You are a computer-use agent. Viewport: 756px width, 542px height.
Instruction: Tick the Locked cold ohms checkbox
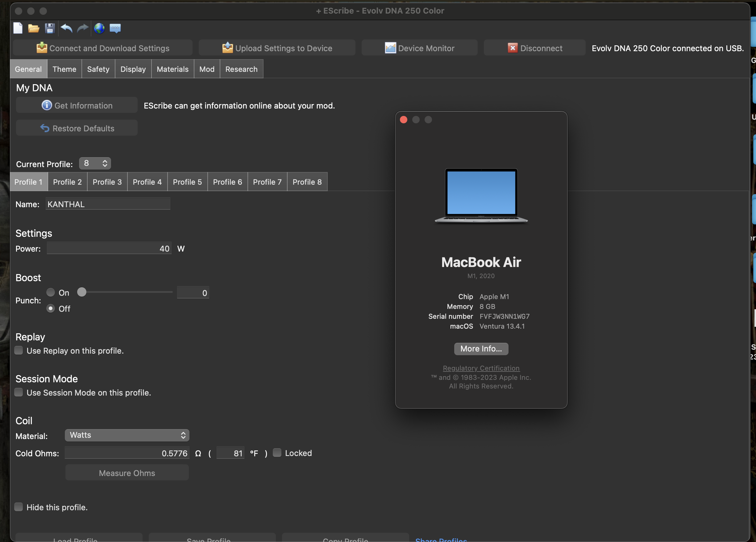click(x=277, y=453)
